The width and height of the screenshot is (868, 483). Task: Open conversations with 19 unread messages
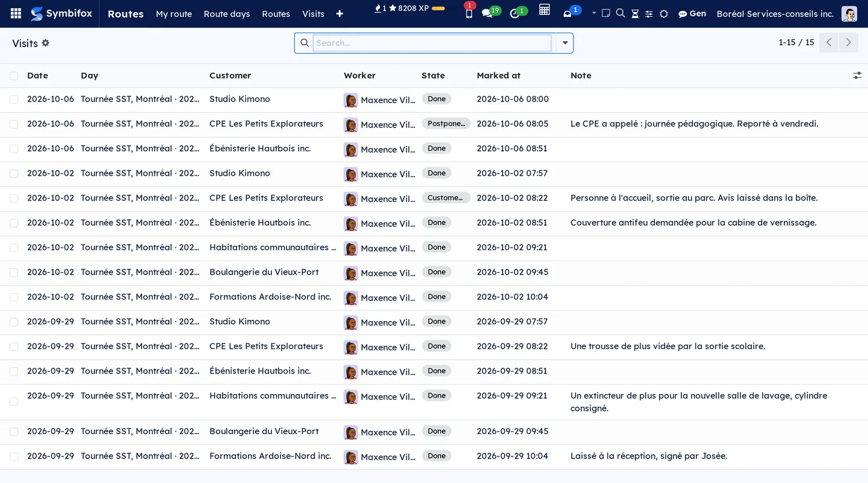tap(487, 13)
